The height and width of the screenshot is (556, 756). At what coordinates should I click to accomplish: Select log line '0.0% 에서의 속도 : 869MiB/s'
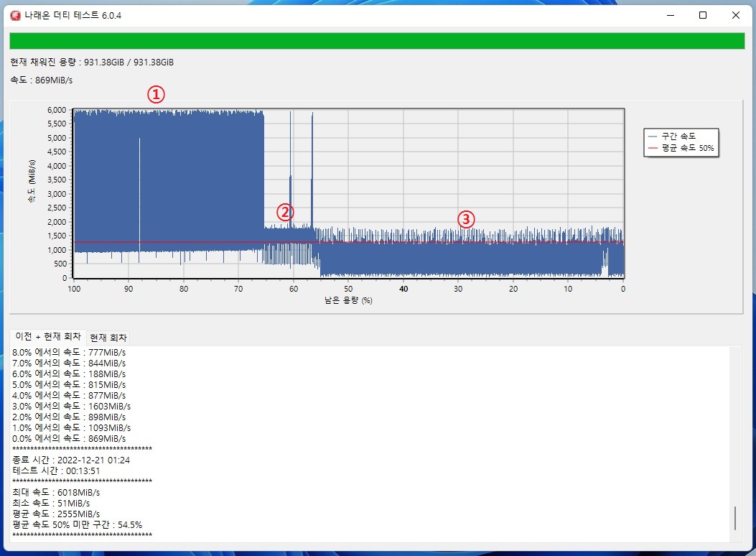69,439
